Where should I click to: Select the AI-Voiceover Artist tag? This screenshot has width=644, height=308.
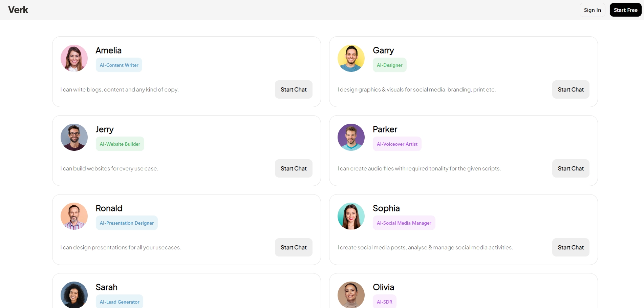(x=397, y=144)
